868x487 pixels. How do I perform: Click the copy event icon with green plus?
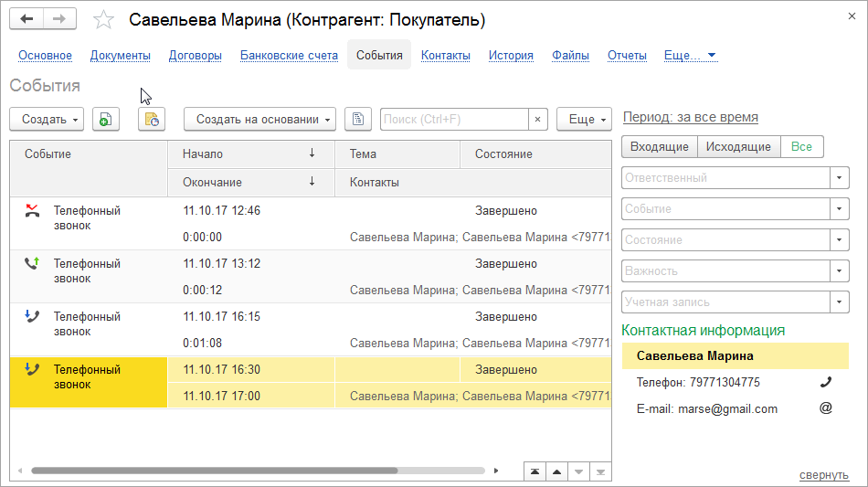point(106,119)
